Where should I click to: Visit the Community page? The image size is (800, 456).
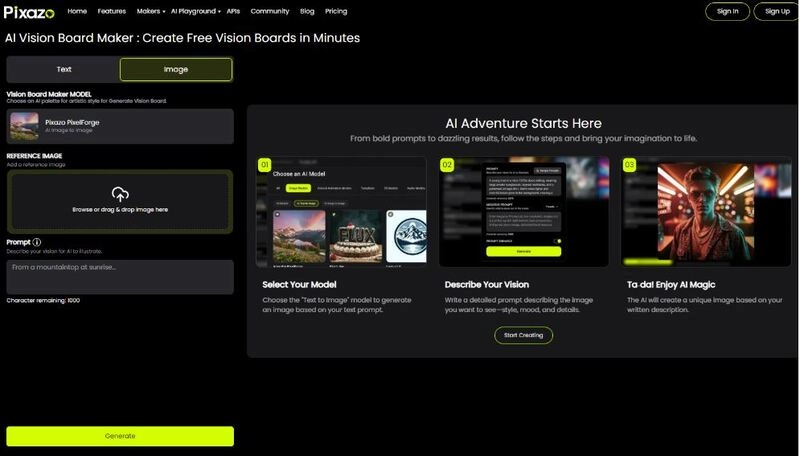click(269, 11)
